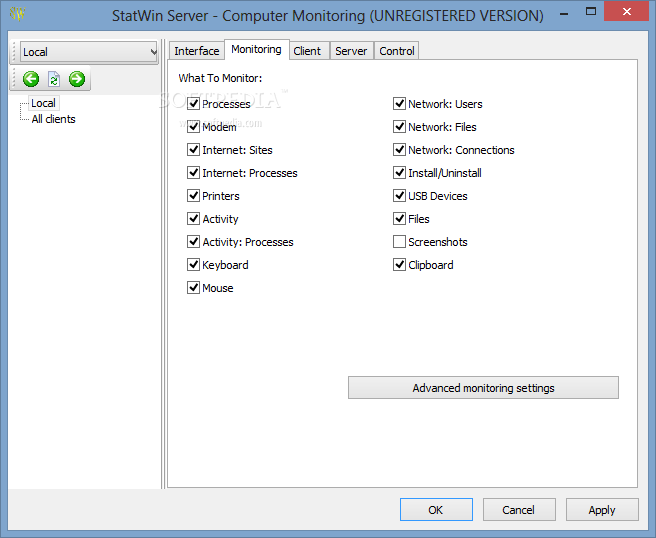This screenshot has width=656, height=538.
Task: Uncheck Network: Users checkbox
Action: [x=400, y=104]
